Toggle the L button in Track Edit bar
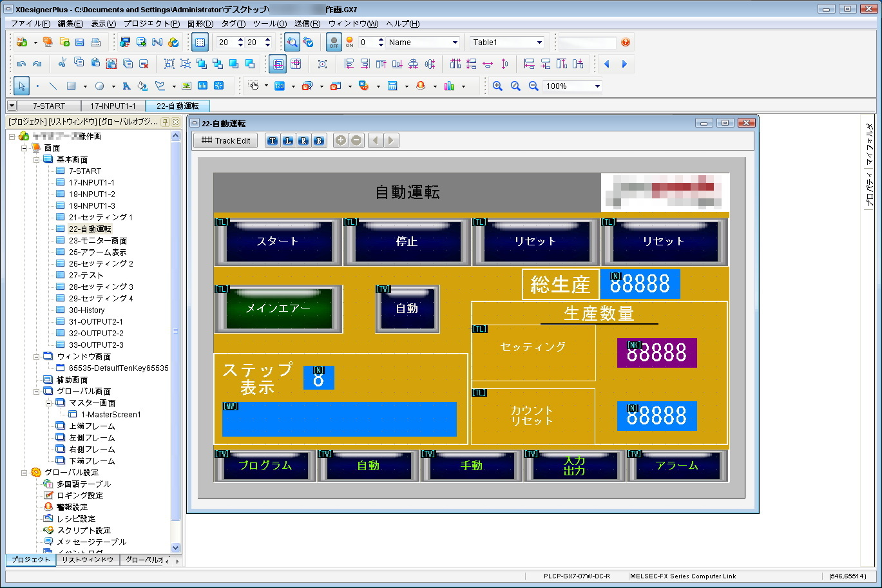The height and width of the screenshot is (588, 882). (x=288, y=140)
